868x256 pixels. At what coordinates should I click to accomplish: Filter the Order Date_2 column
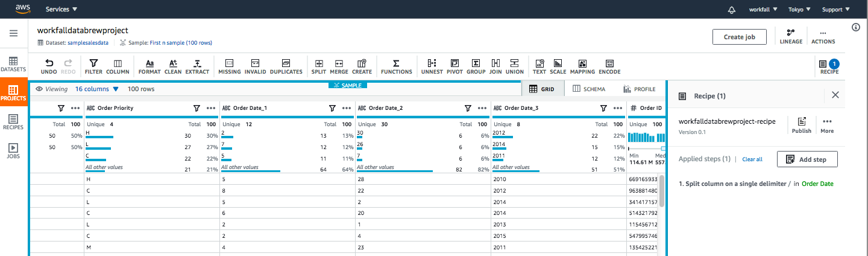click(x=468, y=108)
